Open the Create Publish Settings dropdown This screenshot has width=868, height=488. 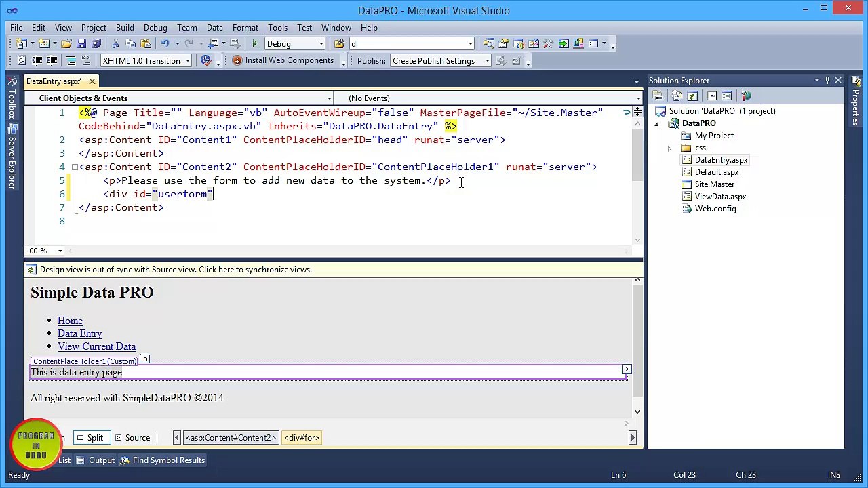point(487,60)
